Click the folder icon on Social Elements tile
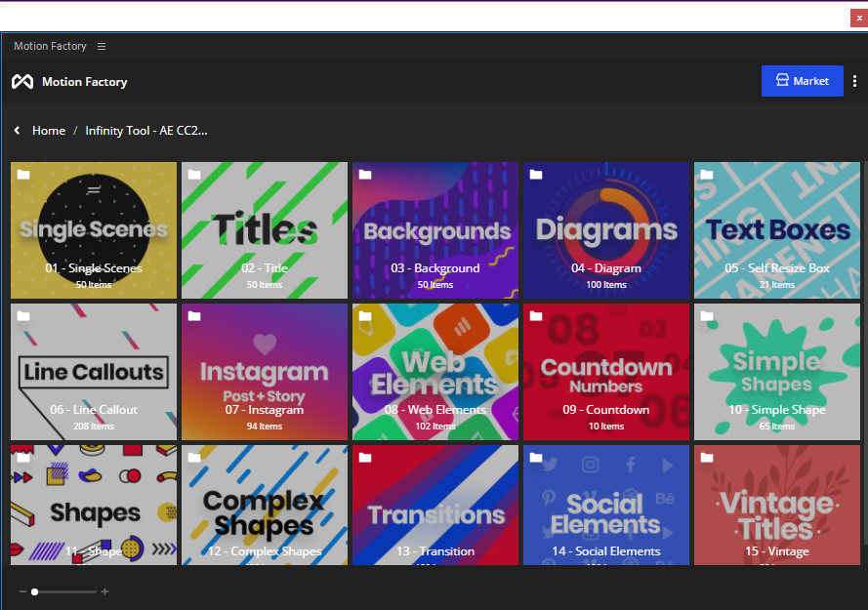The width and height of the screenshot is (868, 610). click(536, 458)
